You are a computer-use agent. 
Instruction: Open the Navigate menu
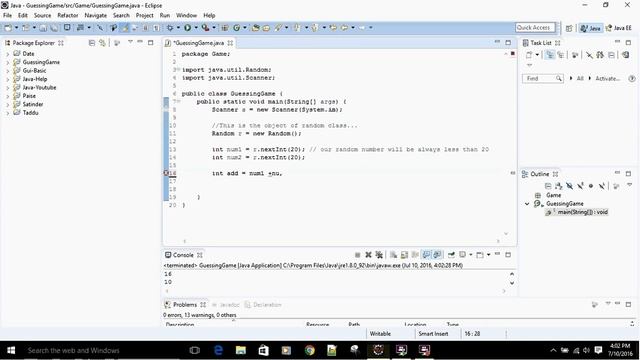[x=96, y=16]
